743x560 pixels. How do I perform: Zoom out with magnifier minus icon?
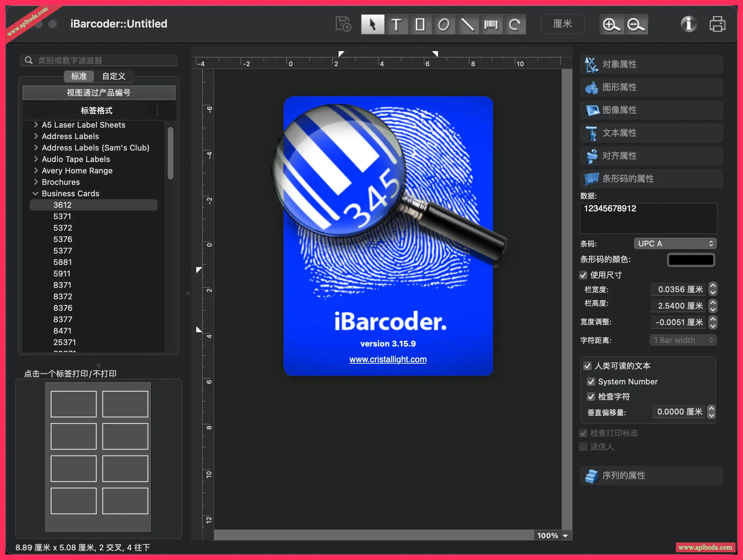point(636,24)
